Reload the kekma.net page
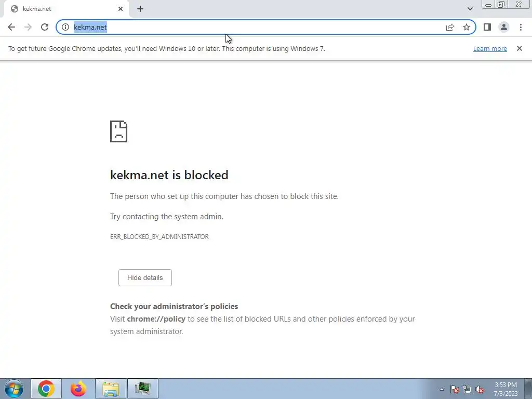Viewport: 532px width, 399px height. [x=45, y=27]
